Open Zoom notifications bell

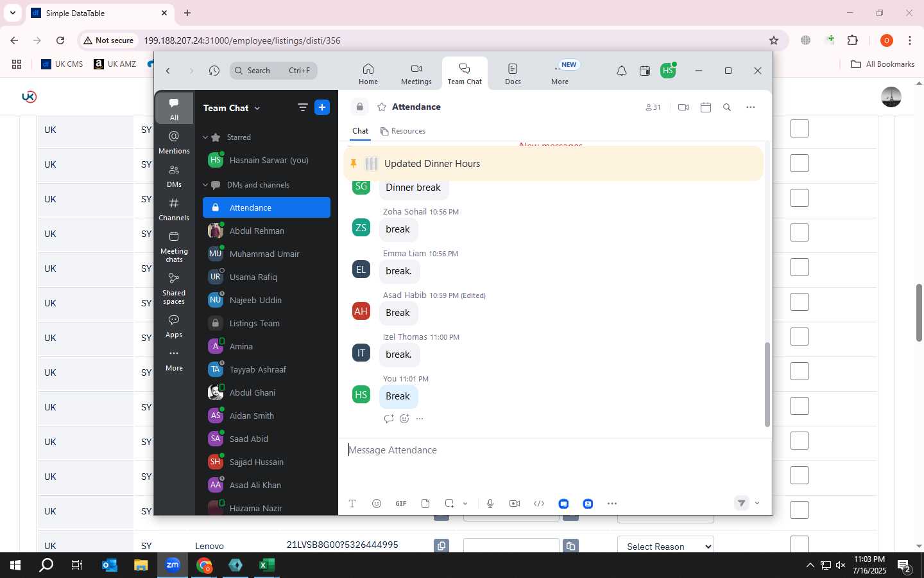(x=621, y=71)
